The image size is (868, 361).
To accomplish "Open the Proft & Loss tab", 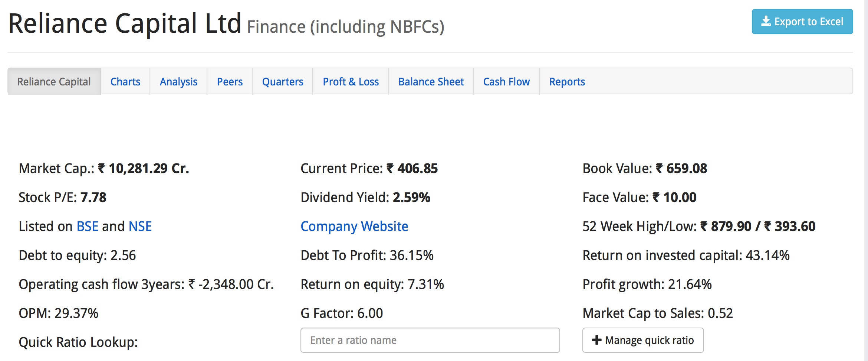I will (x=351, y=82).
